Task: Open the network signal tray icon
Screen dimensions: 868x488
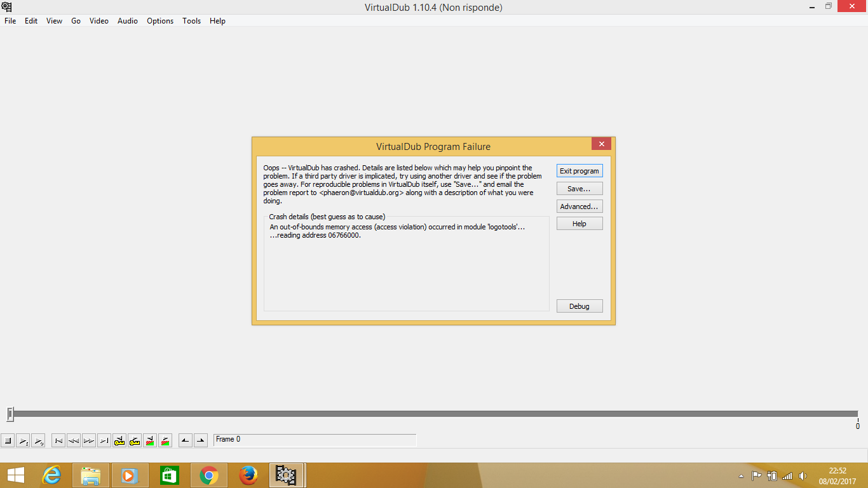Action: (x=788, y=476)
